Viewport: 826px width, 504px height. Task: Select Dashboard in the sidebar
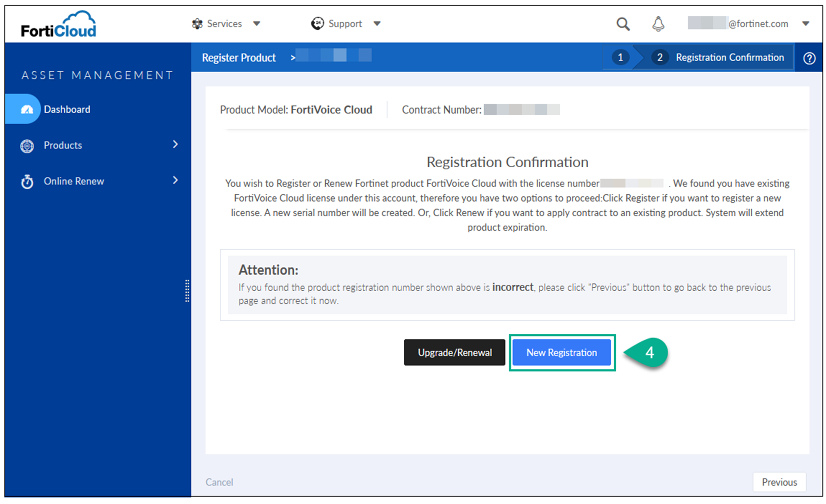(67, 109)
